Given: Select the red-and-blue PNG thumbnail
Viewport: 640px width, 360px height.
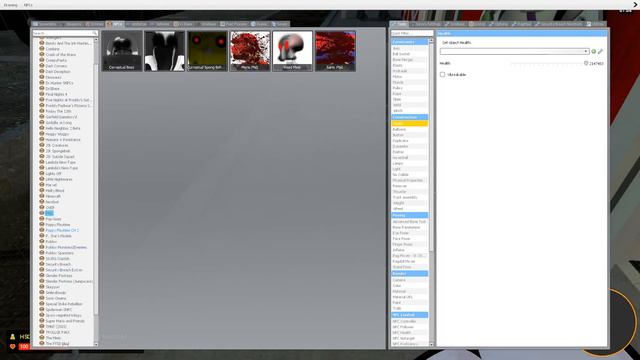Looking at the screenshot, I should 335,51.
